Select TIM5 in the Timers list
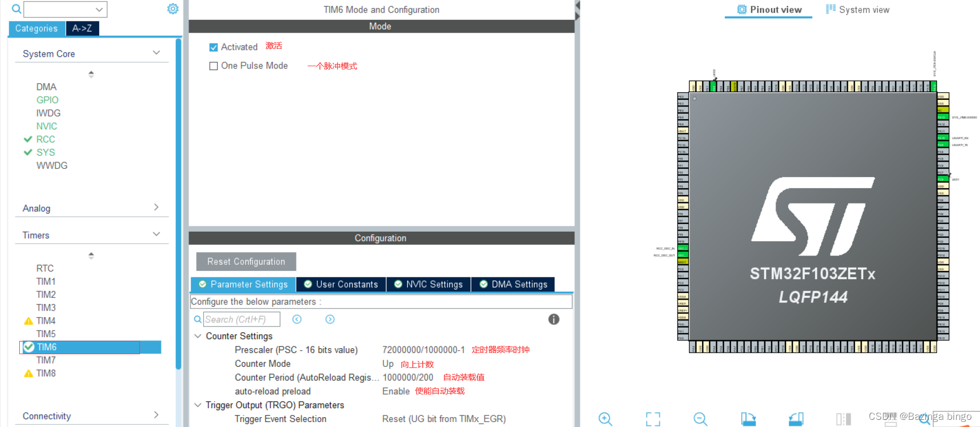Screen dimensions: 980x427 coord(46,334)
